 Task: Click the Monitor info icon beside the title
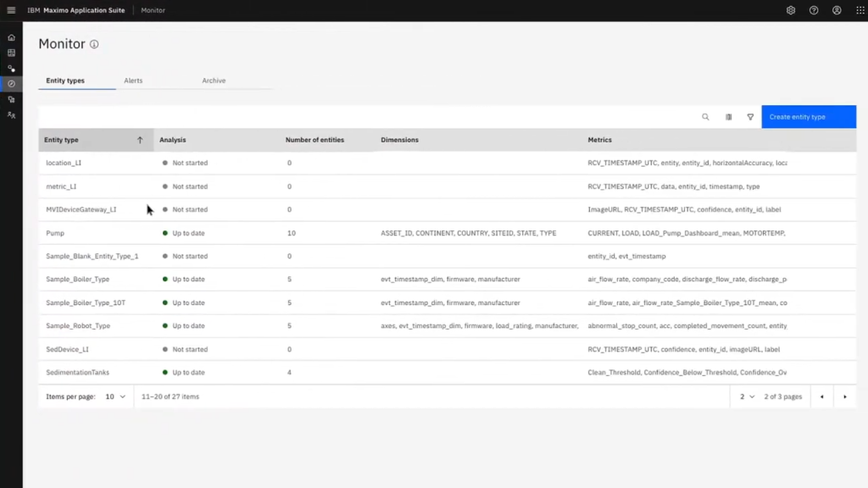click(92, 44)
